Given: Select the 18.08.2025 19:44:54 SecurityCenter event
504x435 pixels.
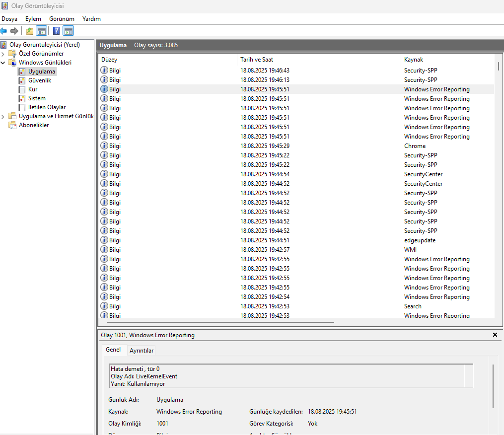Looking at the screenshot, I should tap(296, 174).
